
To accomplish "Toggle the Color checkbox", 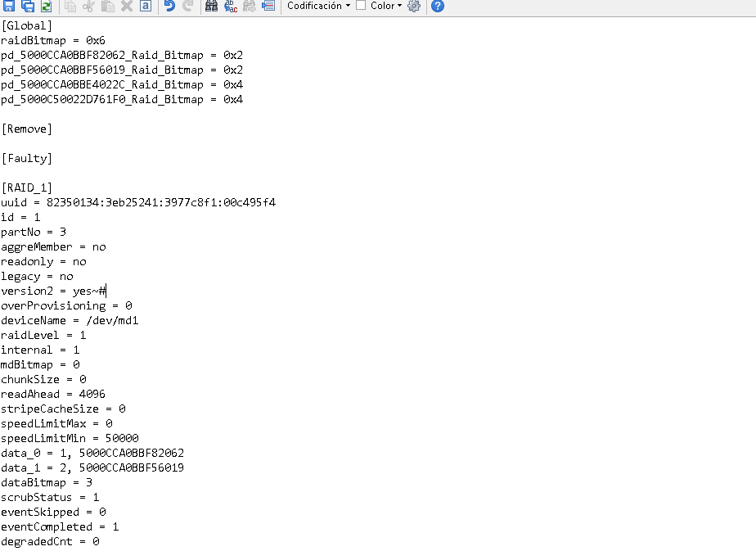I will pyautogui.click(x=361, y=6).
